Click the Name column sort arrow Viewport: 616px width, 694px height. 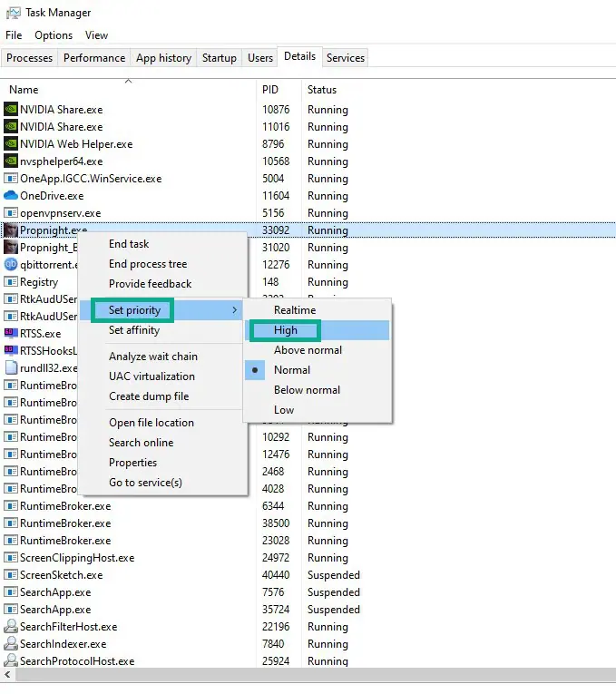click(128, 81)
